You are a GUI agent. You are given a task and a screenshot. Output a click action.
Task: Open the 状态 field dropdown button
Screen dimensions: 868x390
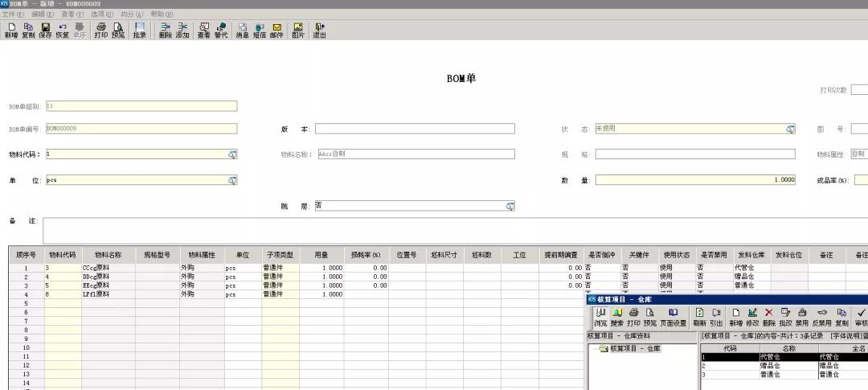pos(790,129)
